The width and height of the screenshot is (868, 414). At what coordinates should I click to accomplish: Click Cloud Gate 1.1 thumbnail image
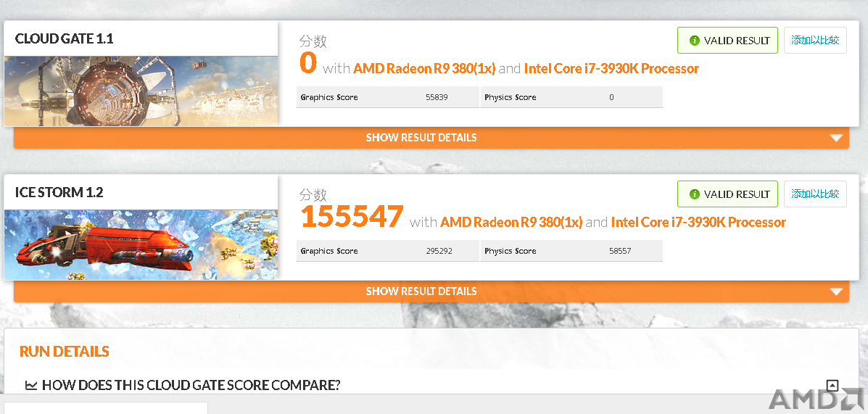141,91
